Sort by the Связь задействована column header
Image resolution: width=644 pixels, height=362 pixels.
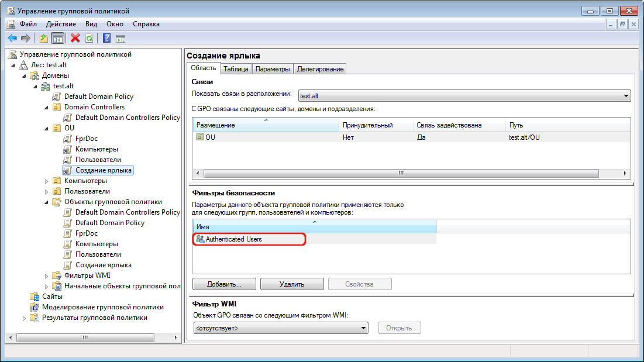[459, 125]
